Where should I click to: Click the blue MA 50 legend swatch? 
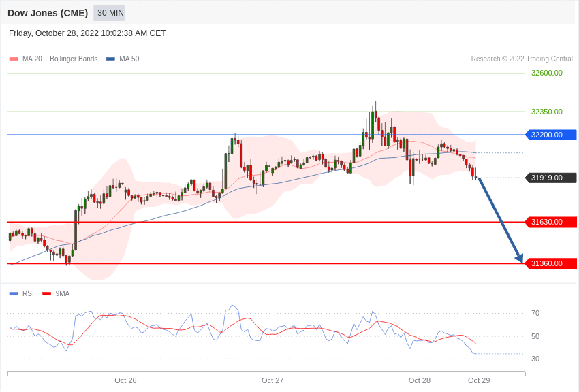coord(110,59)
